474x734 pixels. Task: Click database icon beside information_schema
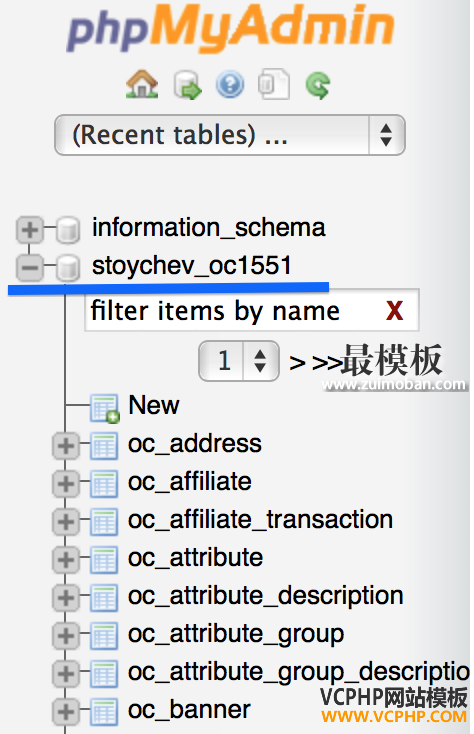click(x=68, y=230)
